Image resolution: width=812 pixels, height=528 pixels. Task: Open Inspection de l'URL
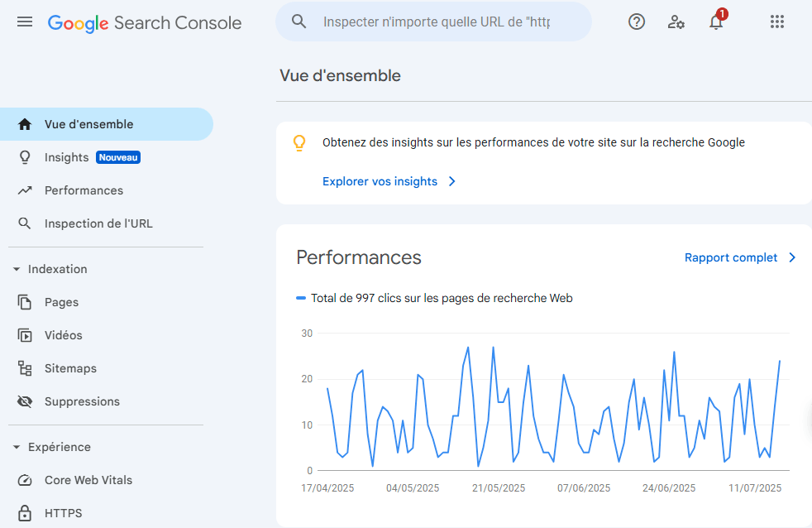98,223
